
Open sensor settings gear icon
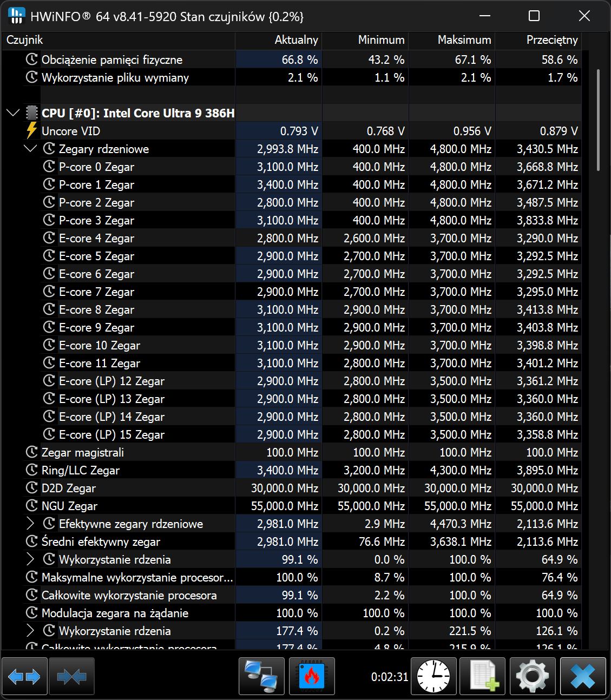pyautogui.click(x=533, y=676)
